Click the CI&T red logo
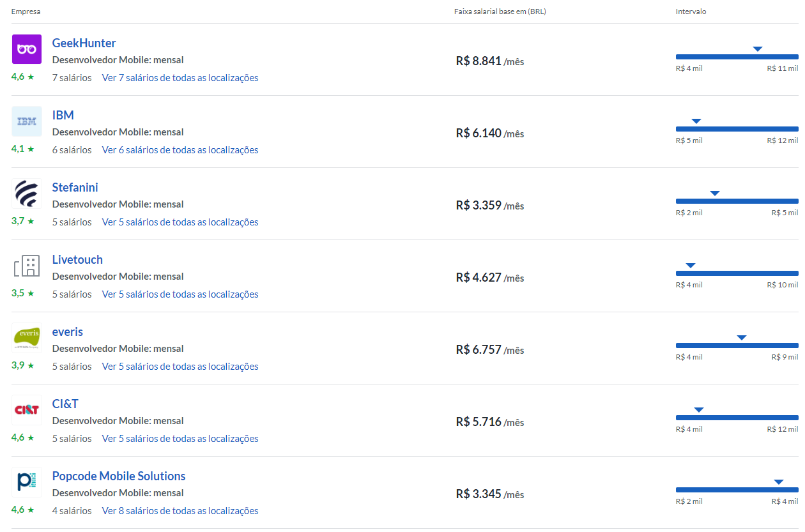This screenshot has height=532, width=805. 27,410
